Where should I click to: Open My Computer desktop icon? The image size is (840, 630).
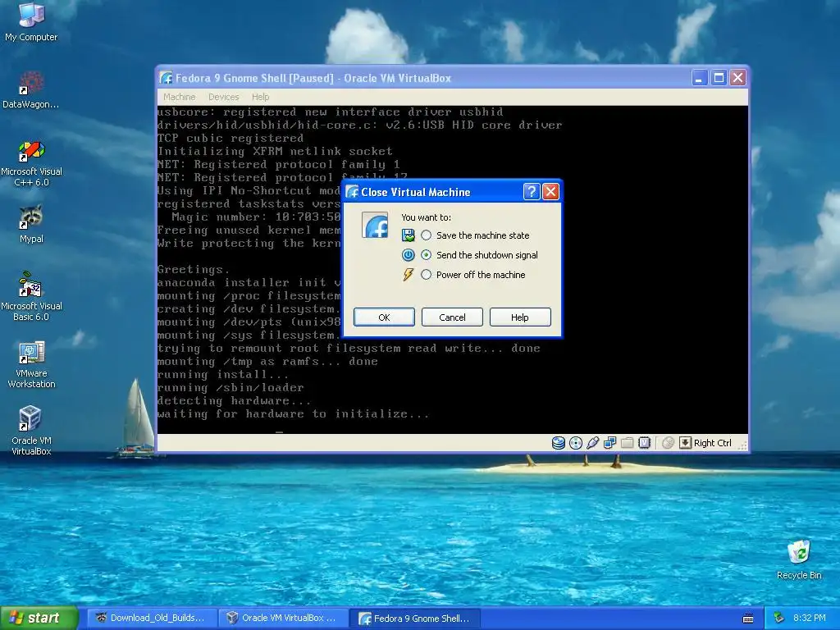coord(31,21)
